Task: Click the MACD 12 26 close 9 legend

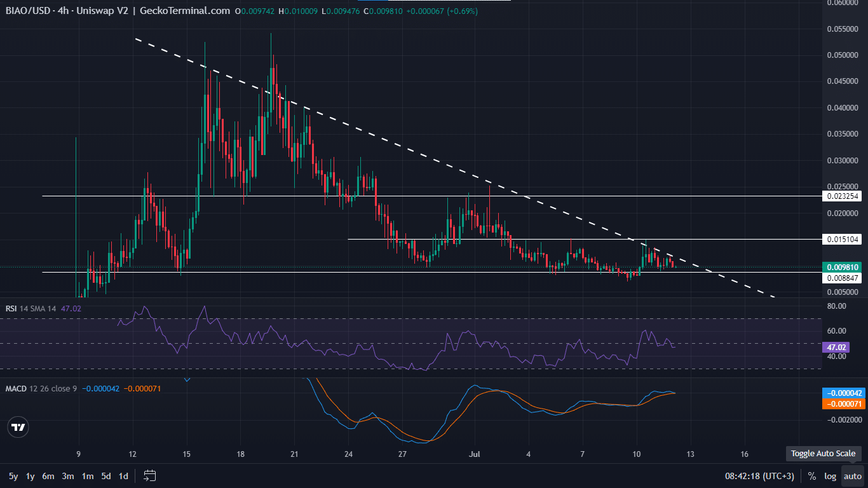Action: pyautogui.click(x=41, y=388)
